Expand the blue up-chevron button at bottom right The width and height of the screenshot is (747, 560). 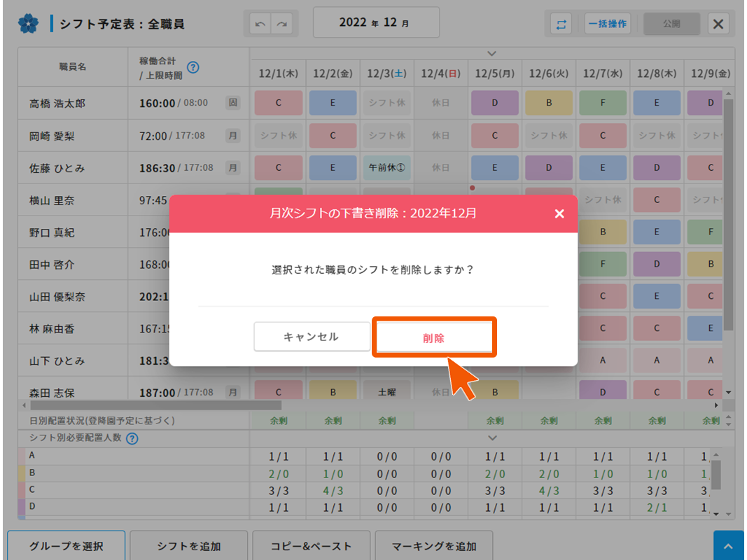728,546
